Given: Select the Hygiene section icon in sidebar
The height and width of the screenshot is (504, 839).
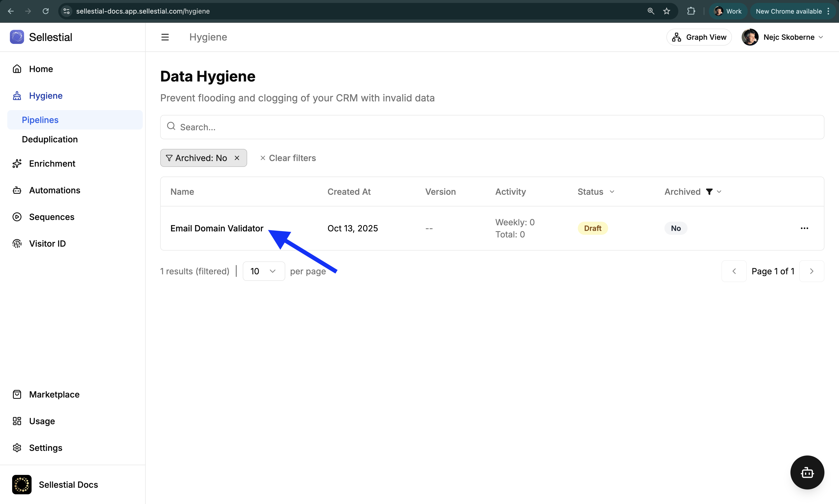Looking at the screenshot, I should [x=17, y=95].
